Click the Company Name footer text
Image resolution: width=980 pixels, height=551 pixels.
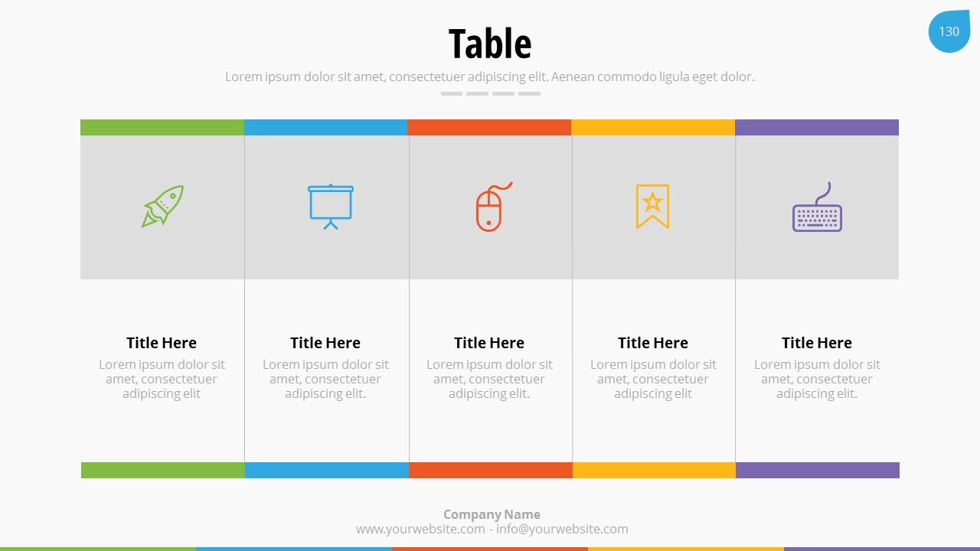point(492,514)
